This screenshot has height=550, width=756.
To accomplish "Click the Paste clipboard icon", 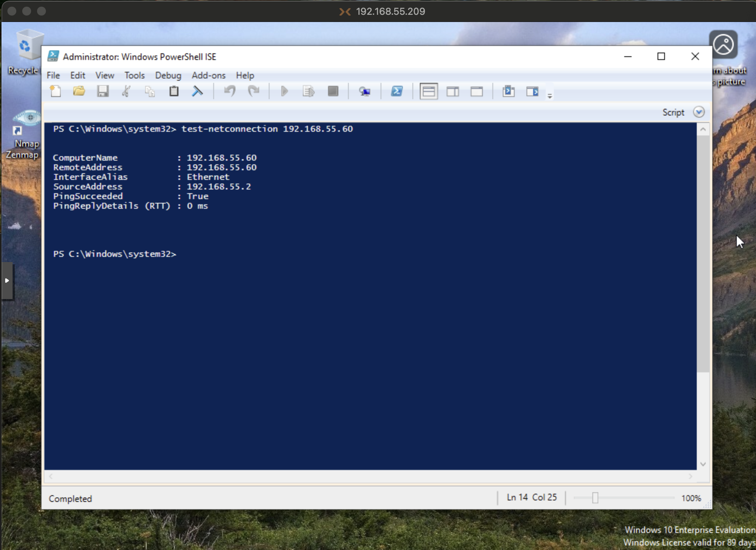I will [x=174, y=91].
